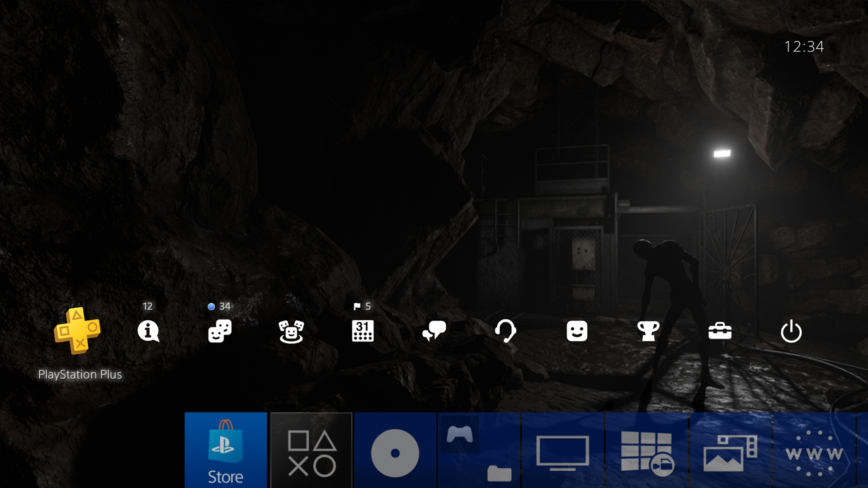The width and height of the screenshot is (868, 488).
Task: Open the PlayStation Store tile
Action: click(226, 450)
